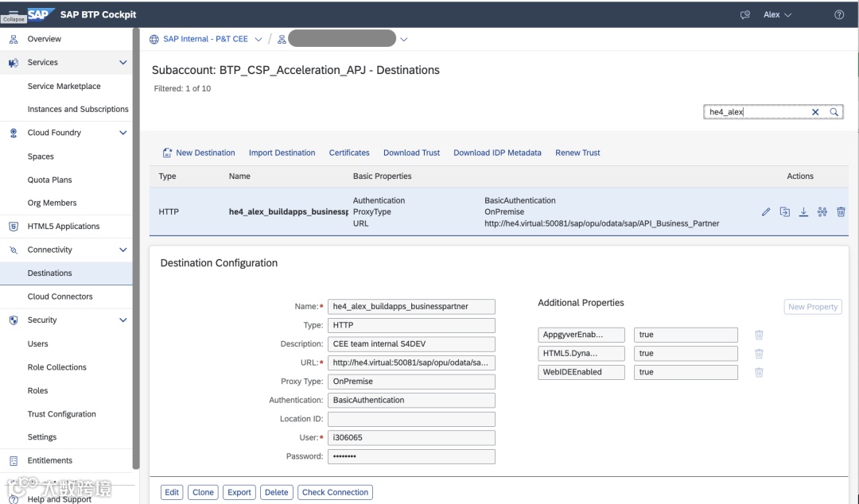Click the New Property button
Screen dimensions: 859x504
813,307
